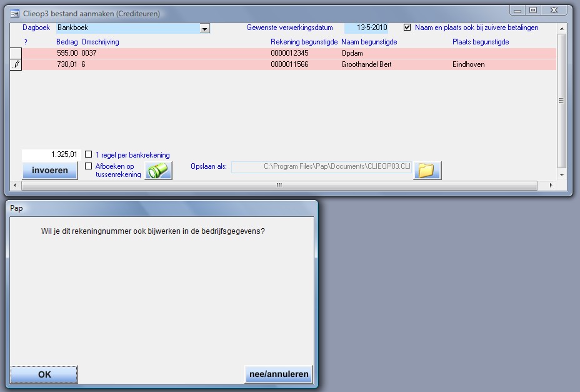This screenshot has height=392, width=580.
Task: Click the Clieop3 window title icon
Action: [14, 14]
